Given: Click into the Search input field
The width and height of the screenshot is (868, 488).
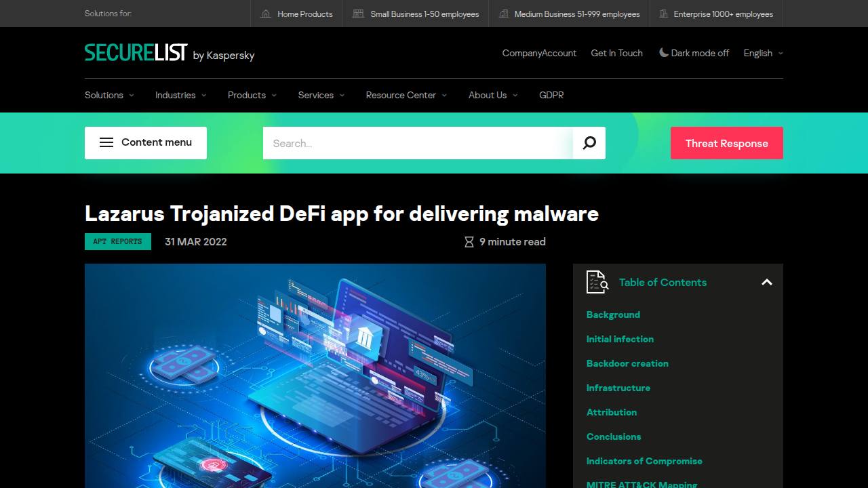Looking at the screenshot, I should (418, 143).
